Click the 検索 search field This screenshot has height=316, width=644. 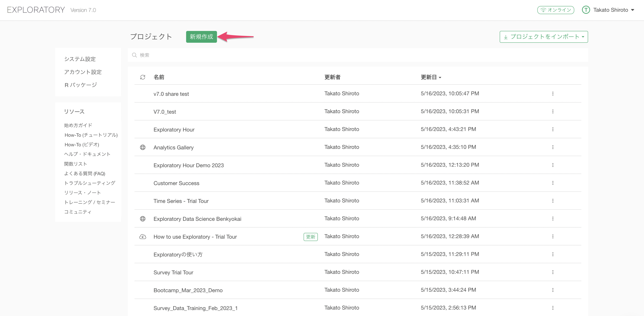[x=358, y=55]
